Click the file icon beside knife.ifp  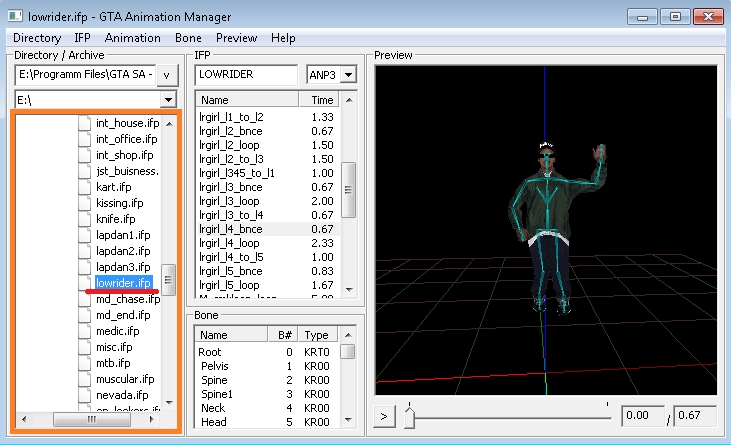tap(86, 219)
